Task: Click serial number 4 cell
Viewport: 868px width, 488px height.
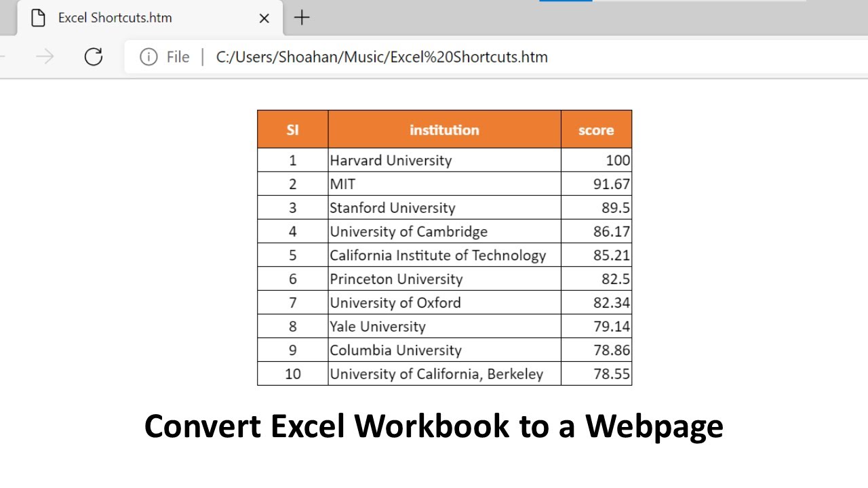Action: point(293,232)
